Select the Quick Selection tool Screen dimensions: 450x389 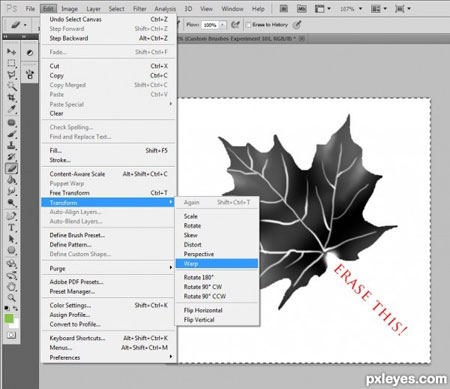tap(11, 86)
